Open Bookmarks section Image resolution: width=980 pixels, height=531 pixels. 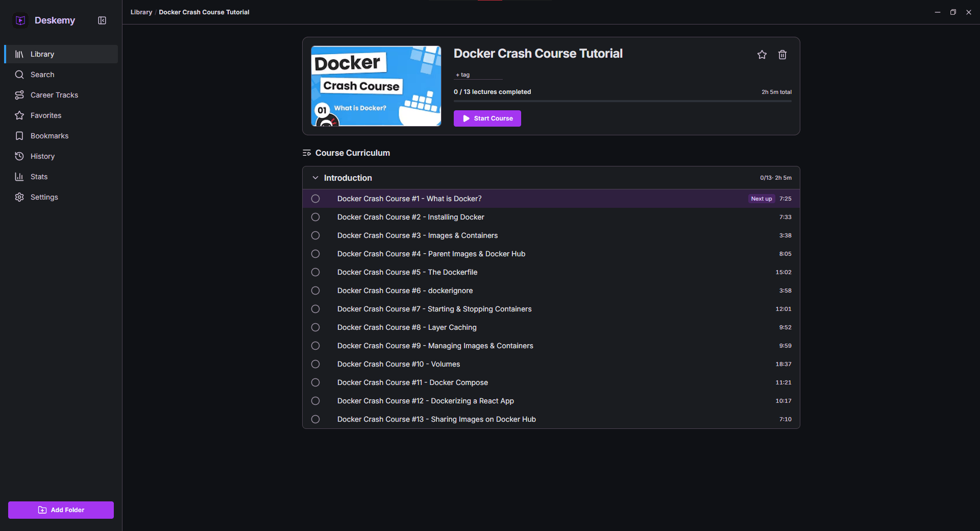[61, 136]
